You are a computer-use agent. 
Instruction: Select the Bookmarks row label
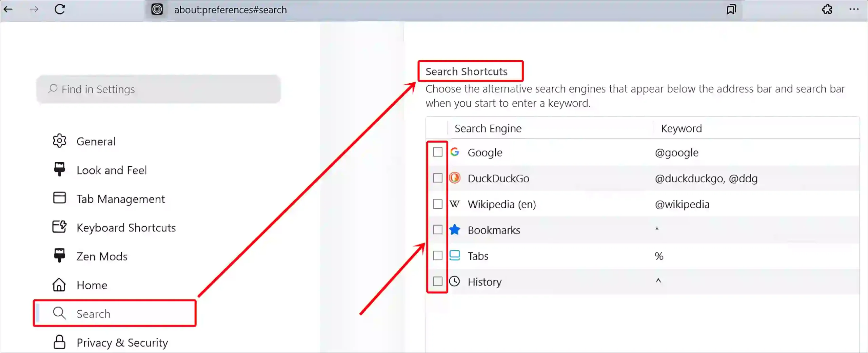tap(494, 230)
